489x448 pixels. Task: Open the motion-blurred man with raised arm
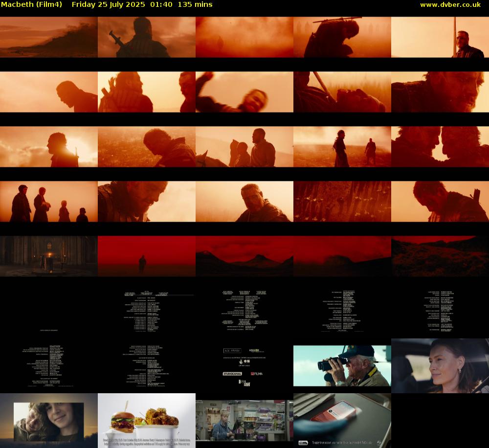[244, 92]
